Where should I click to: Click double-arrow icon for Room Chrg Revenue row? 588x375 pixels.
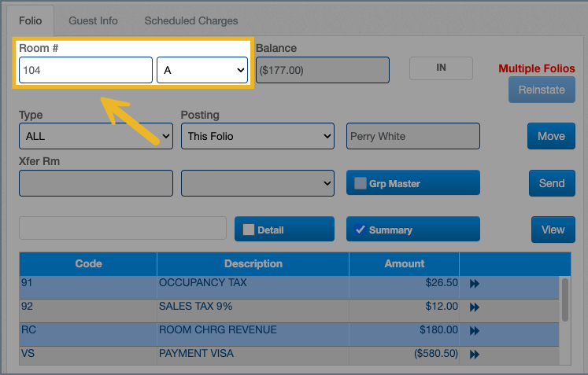pyautogui.click(x=474, y=331)
